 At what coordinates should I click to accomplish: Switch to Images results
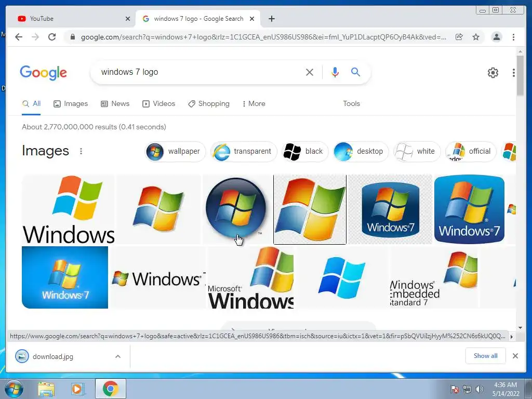point(71,104)
